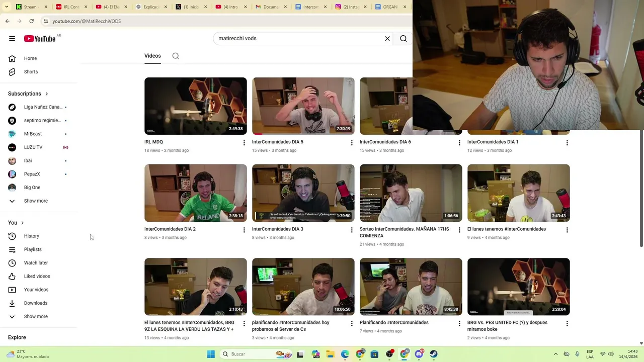Expand the You section chevron
This screenshot has height=362, width=644.
click(22, 223)
